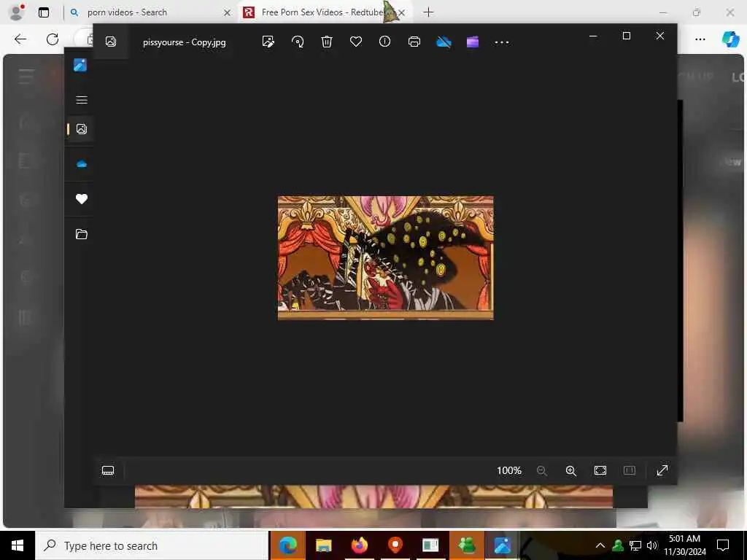
Task: Launch Firefox from the taskbar
Action: 359,545
